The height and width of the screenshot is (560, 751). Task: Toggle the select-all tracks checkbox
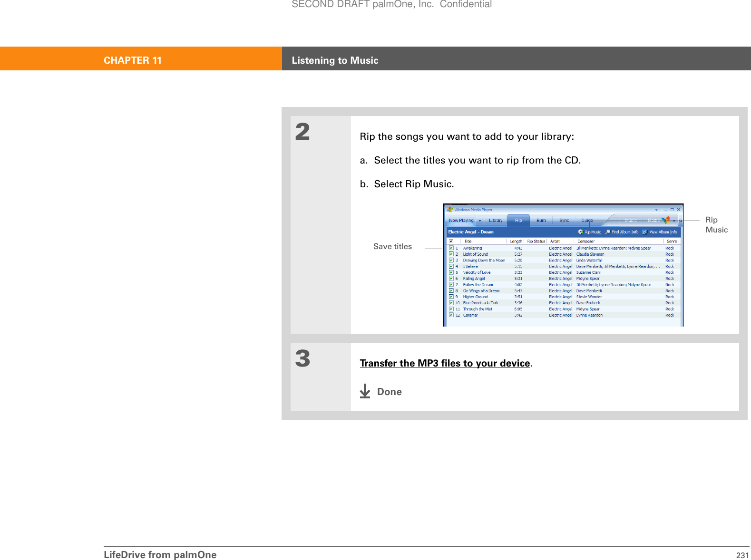451,241
